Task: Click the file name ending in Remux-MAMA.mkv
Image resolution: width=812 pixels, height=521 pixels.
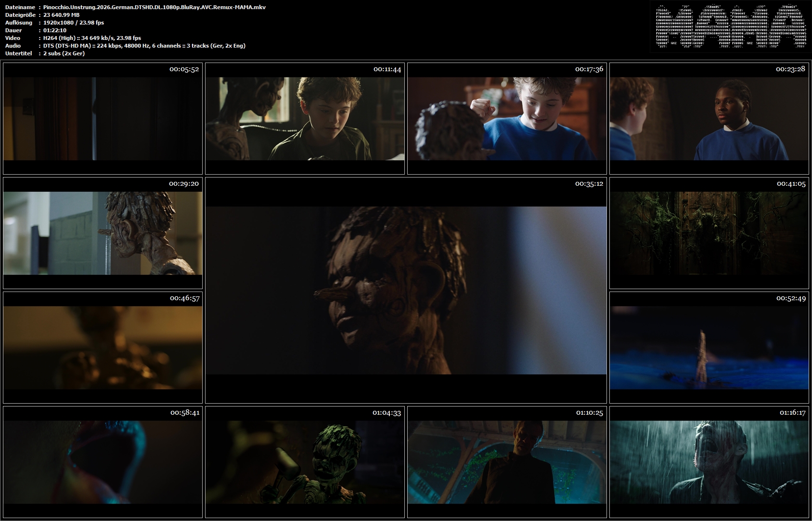Action: tap(155, 7)
